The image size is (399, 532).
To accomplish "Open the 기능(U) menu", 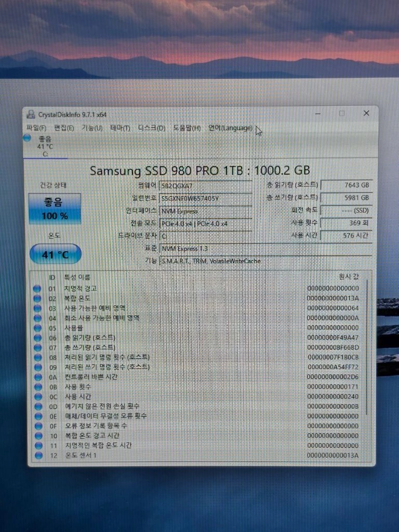I will pyautogui.click(x=92, y=128).
